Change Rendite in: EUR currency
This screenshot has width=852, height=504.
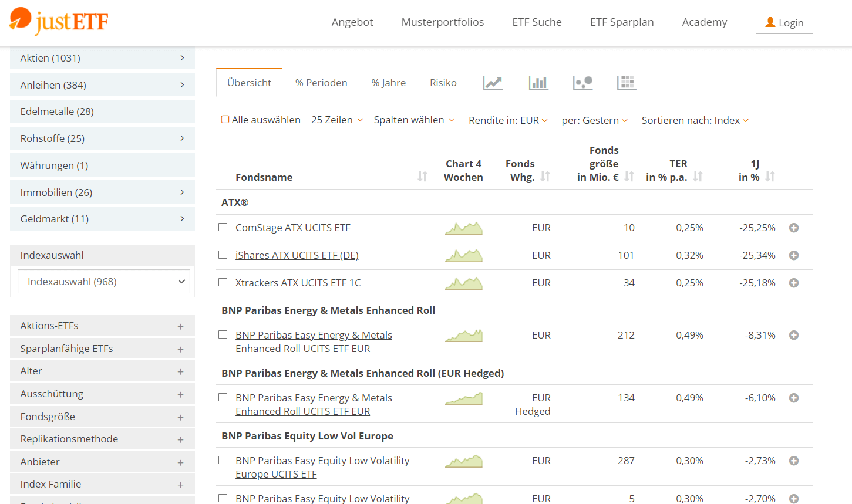click(x=508, y=120)
